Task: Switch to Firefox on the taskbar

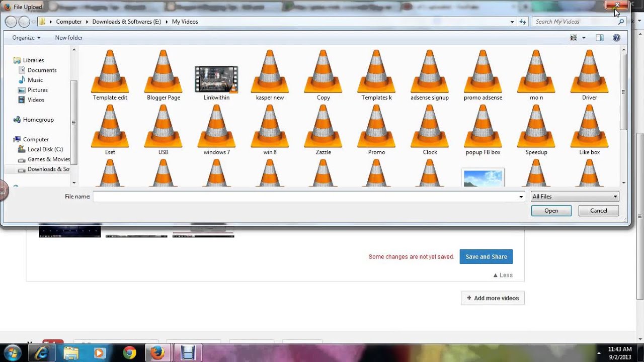Action: (x=158, y=353)
